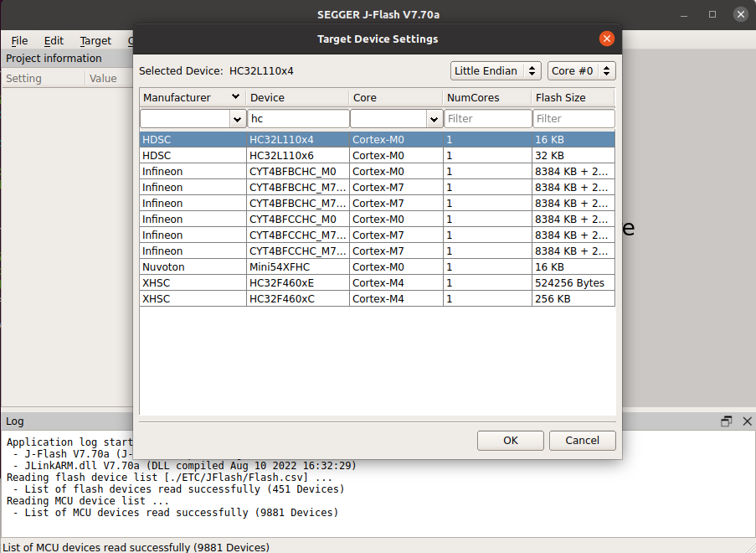The image size is (756, 553).
Task: Click the Core column header
Action: pos(396,97)
